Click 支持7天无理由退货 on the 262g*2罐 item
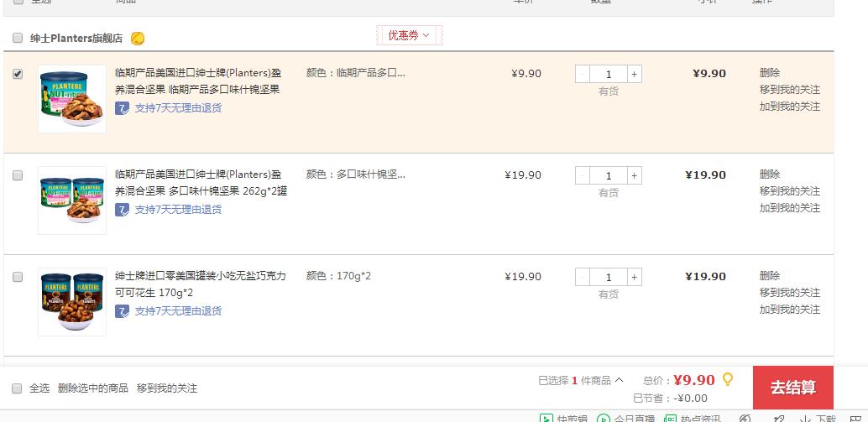 [x=178, y=210]
